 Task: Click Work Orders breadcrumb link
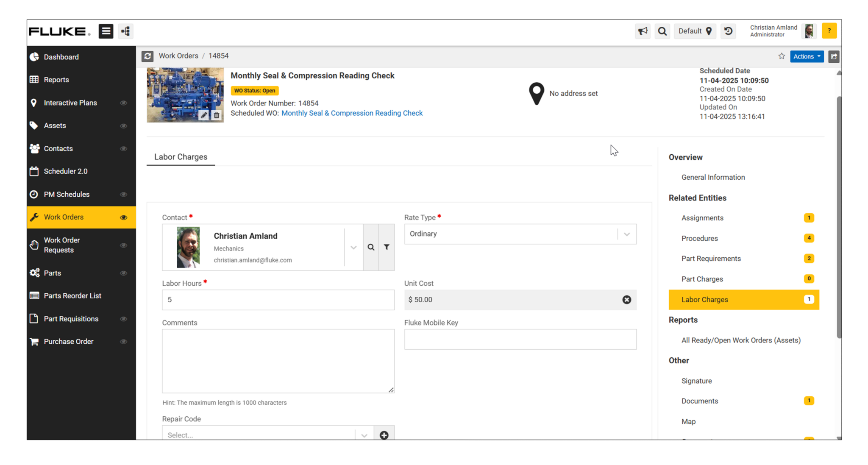pyautogui.click(x=178, y=56)
